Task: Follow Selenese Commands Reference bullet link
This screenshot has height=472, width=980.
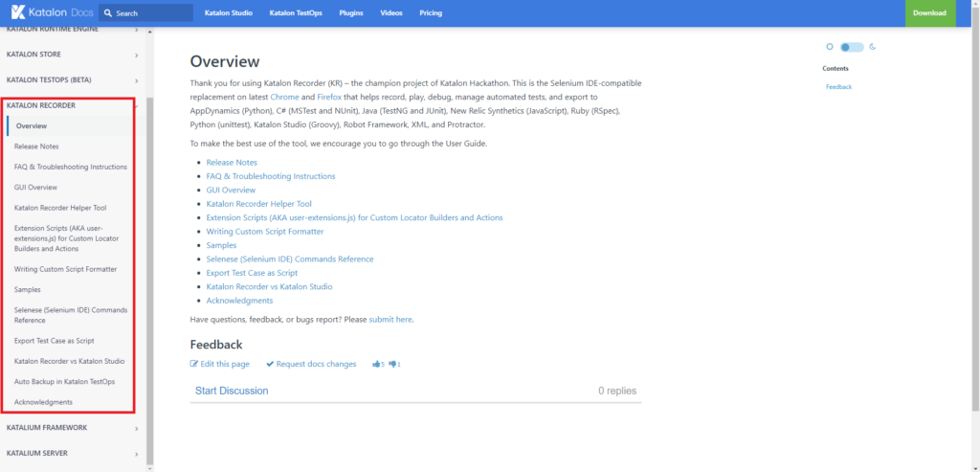Action: point(290,258)
